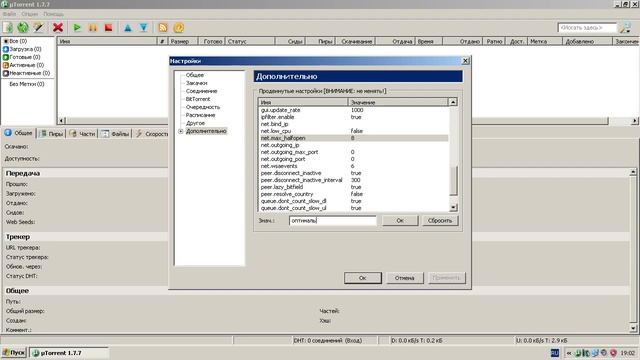Select the gui.update_rate row
This screenshot has height=360, width=640.
353,110
